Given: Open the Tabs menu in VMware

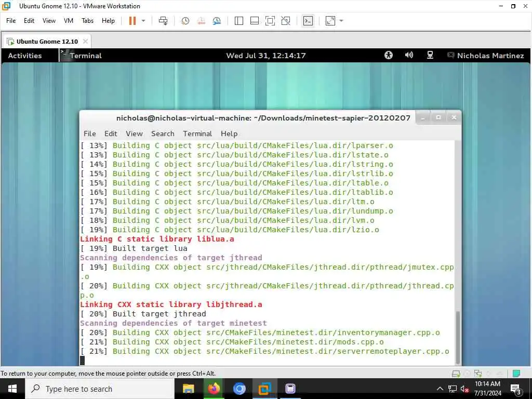Looking at the screenshot, I should [87, 21].
